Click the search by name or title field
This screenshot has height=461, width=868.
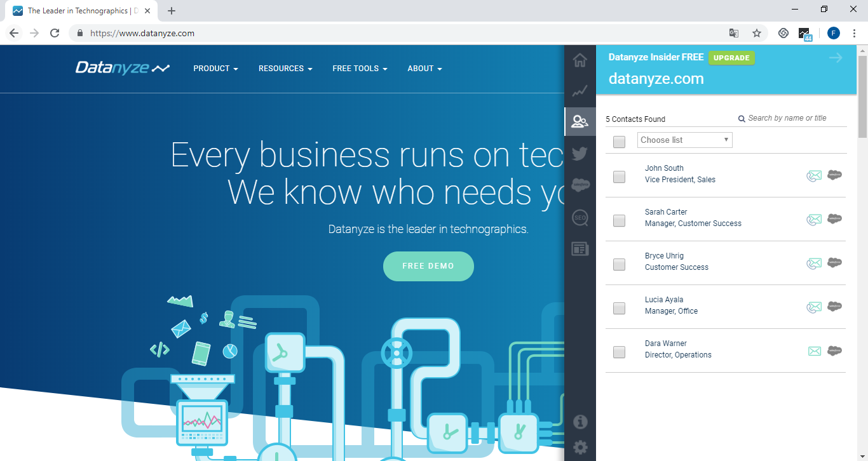(792, 118)
